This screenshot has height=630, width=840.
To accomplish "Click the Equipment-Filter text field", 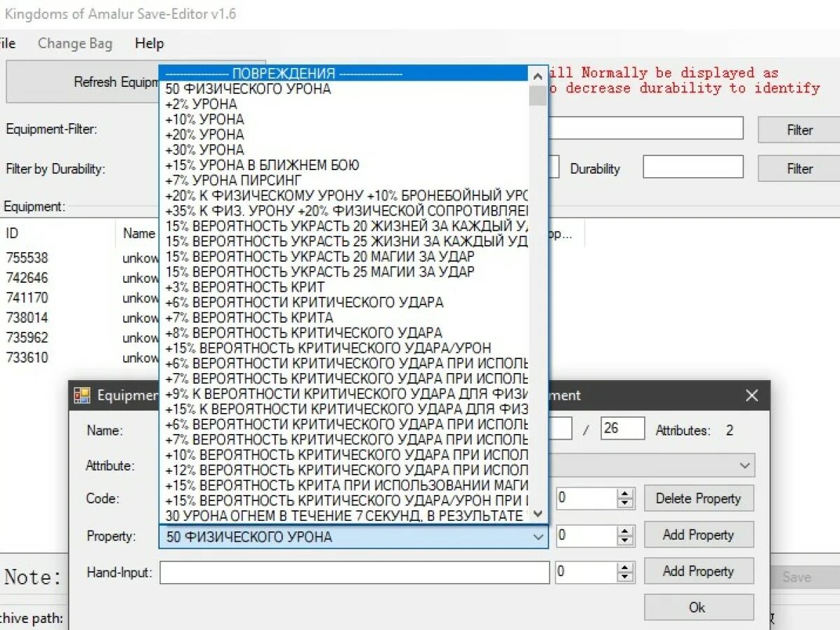I will (x=646, y=128).
